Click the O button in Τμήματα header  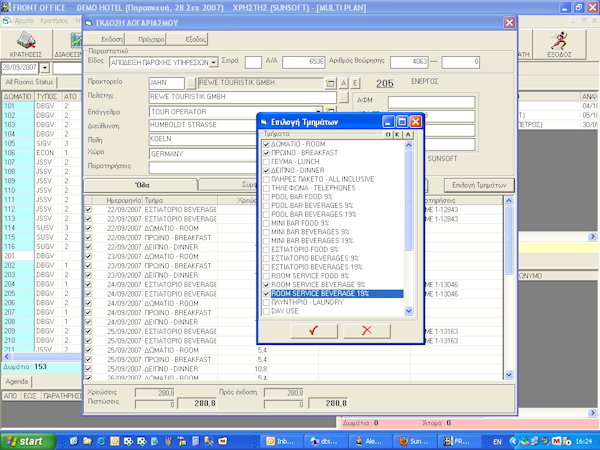coord(388,134)
